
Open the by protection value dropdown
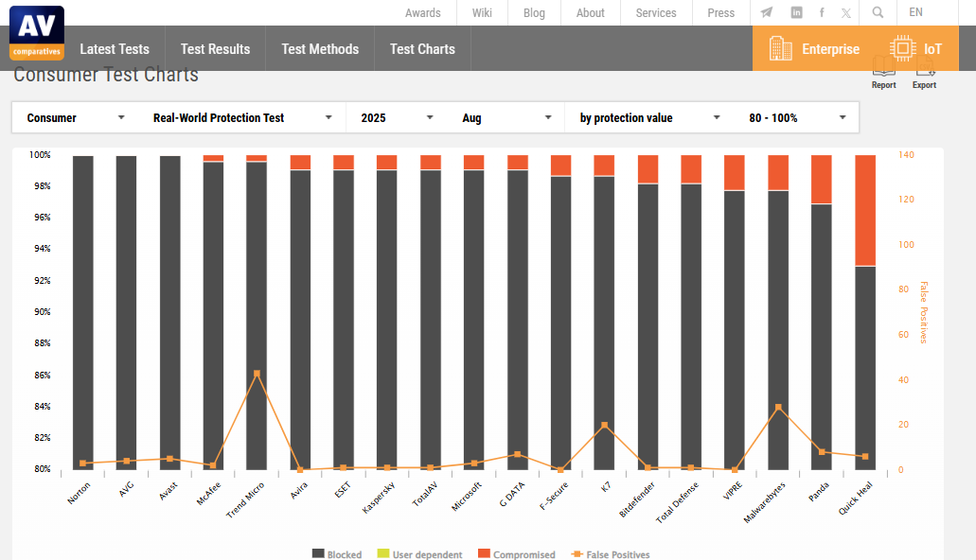click(x=649, y=117)
